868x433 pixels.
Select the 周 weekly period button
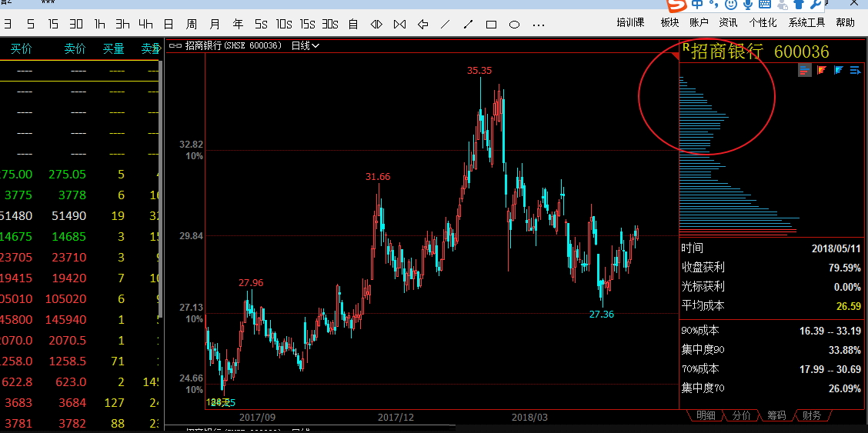point(192,24)
